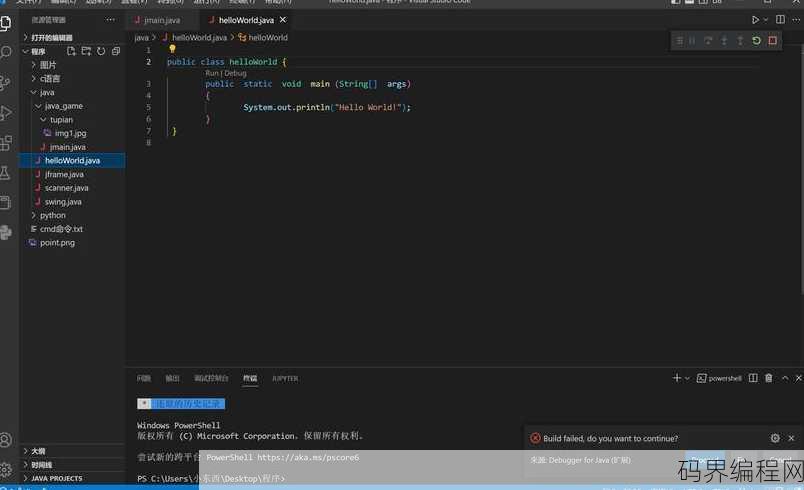Image resolution: width=804 pixels, height=490 pixels.
Task: Open the Search view in activity bar
Action: coord(6,52)
